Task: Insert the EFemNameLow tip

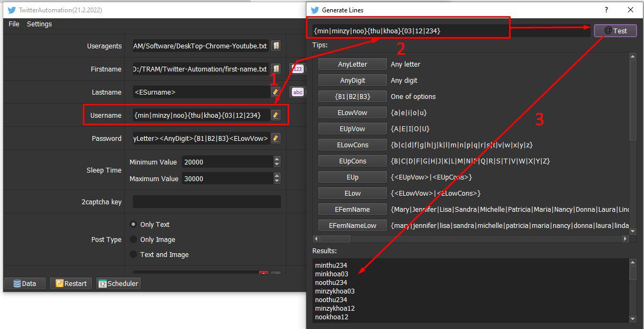Action: [x=353, y=225]
